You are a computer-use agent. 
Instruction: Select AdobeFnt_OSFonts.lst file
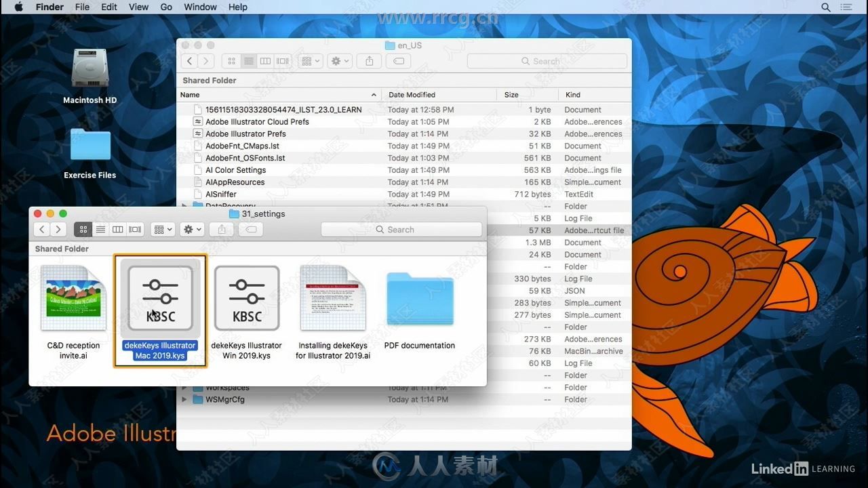click(x=404, y=158)
